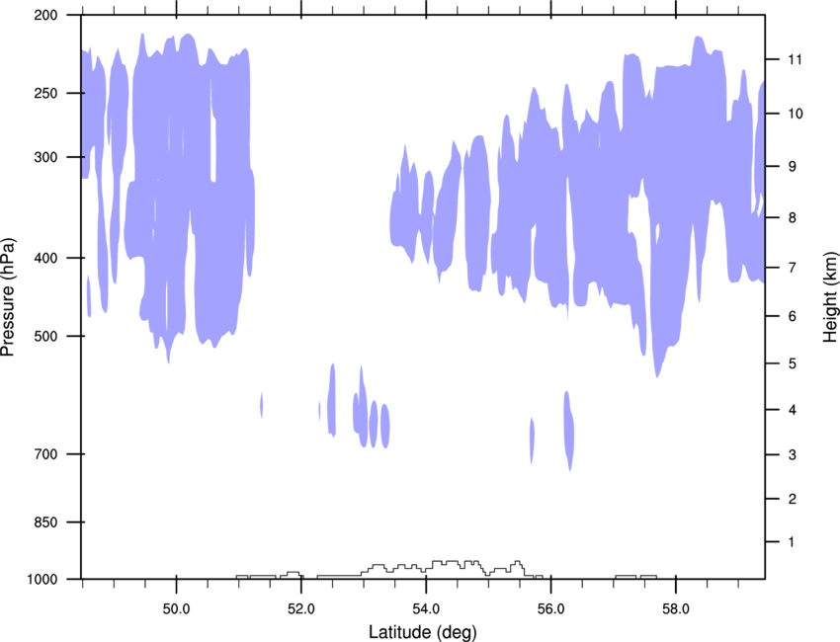Click the 50.0 latitude tick label
The height and width of the screenshot is (642, 840).
(x=176, y=607)
